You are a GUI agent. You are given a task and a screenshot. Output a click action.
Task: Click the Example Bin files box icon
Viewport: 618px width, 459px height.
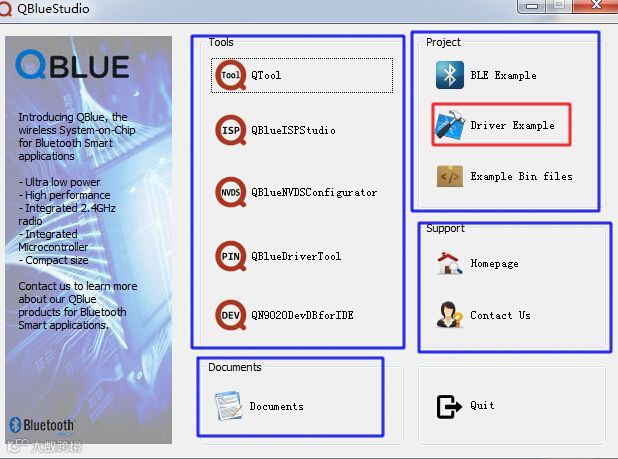(x=450, y=176)
